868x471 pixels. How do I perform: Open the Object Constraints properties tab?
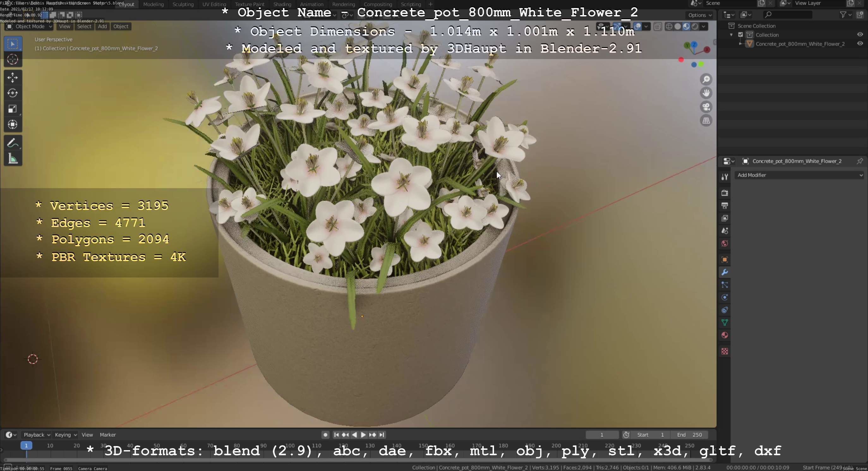click(x=725, y=310)
